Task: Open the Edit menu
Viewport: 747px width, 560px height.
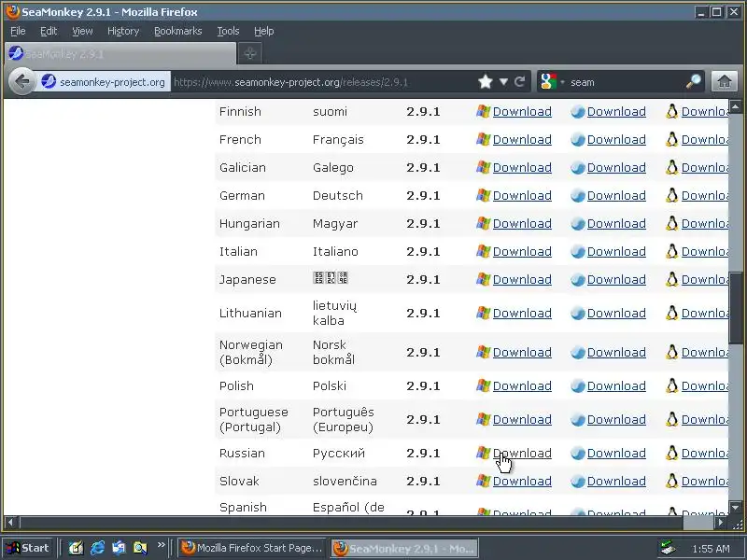Action: (49, 31)
